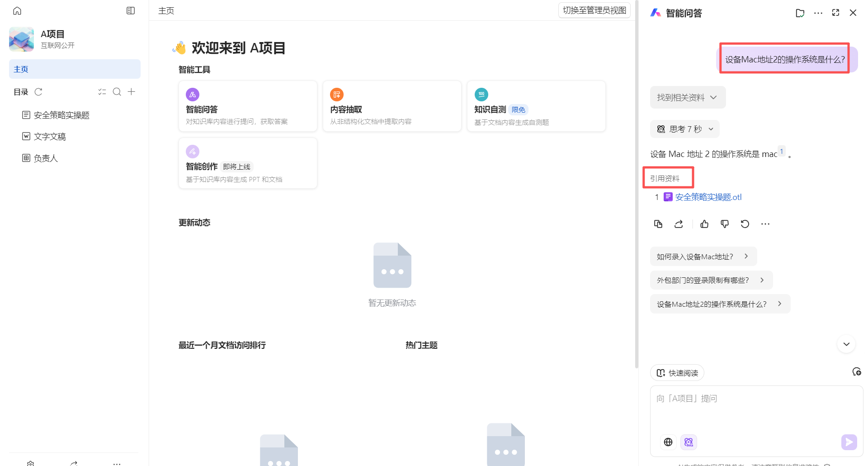Ask suggested question 外包部门的登录限制有哪些?

click(x=711, y=280)
